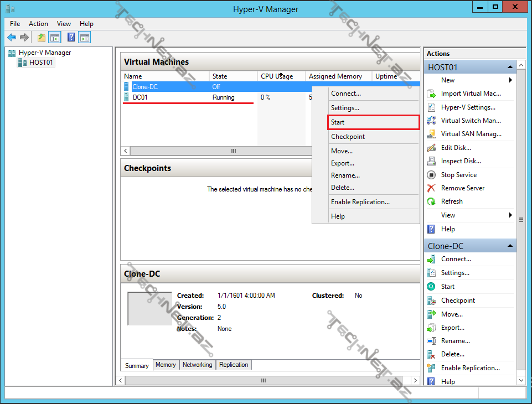Collapse the HOST01 actions section
The width and height of the screenshot is (532, 404).
[510, 68]
